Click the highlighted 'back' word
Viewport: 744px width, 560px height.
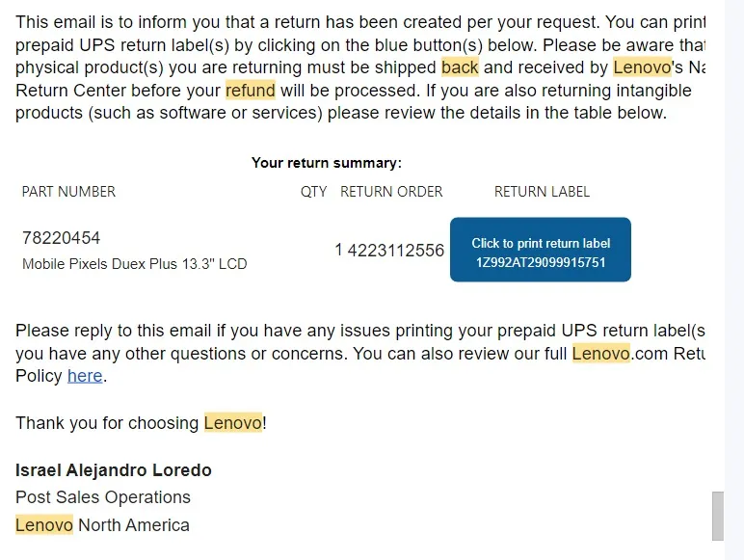click(x=460, y=67)
